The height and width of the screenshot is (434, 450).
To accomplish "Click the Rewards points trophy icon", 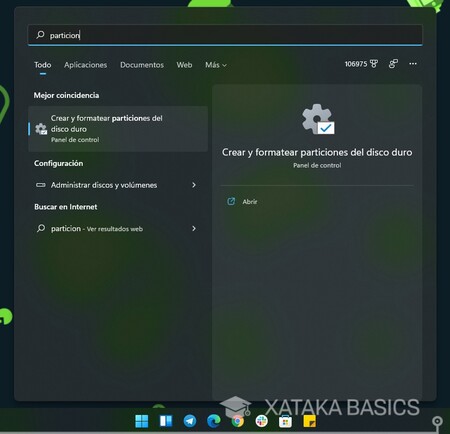I will click(374, 64).
